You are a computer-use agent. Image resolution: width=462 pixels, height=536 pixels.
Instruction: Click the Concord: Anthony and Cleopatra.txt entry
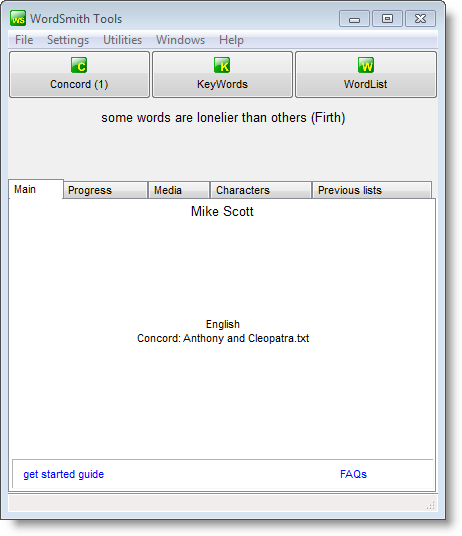[x=223, y=338]
